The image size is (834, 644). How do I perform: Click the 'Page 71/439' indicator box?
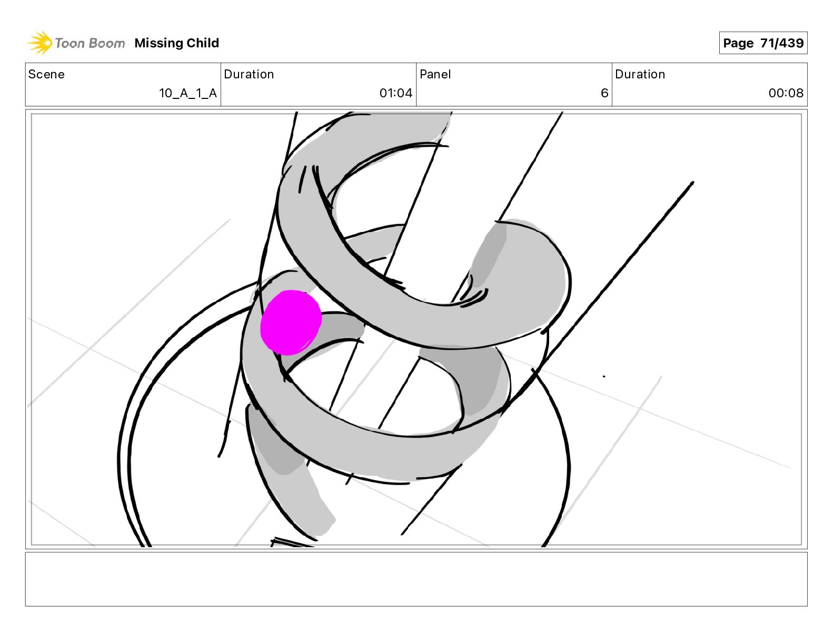tap(763, 43)
